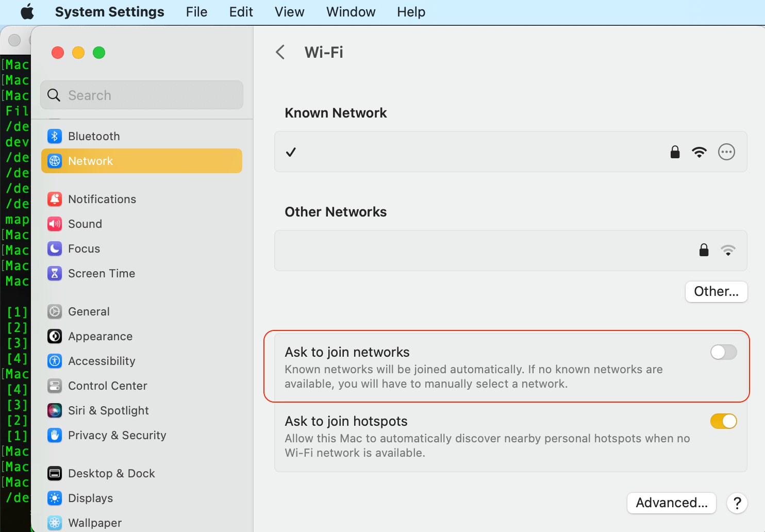The height and width of the screenshot is (532, 765).
Task: Click the Sound speaker icon
Action: tap(55, 224)
